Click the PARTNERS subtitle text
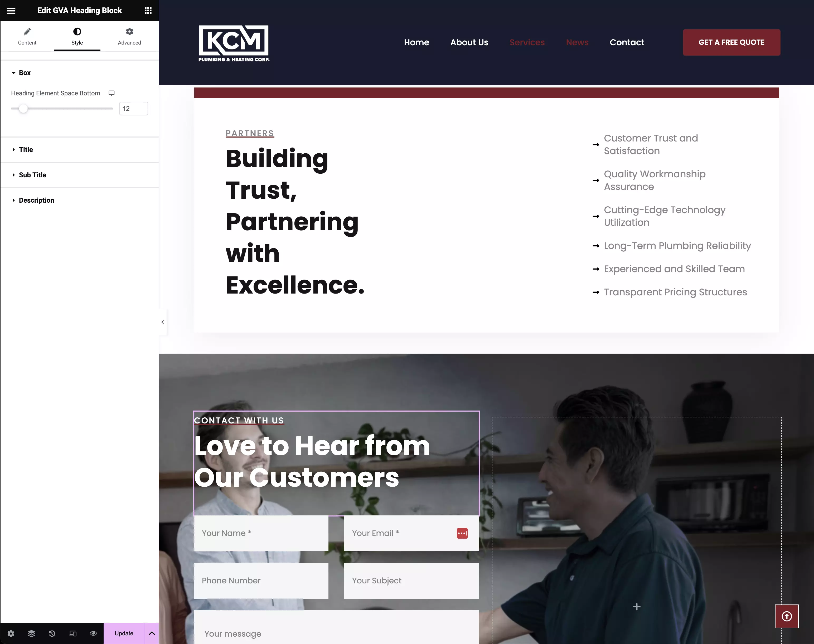Viewport: 814px width, 644px height. click(250, 134)
